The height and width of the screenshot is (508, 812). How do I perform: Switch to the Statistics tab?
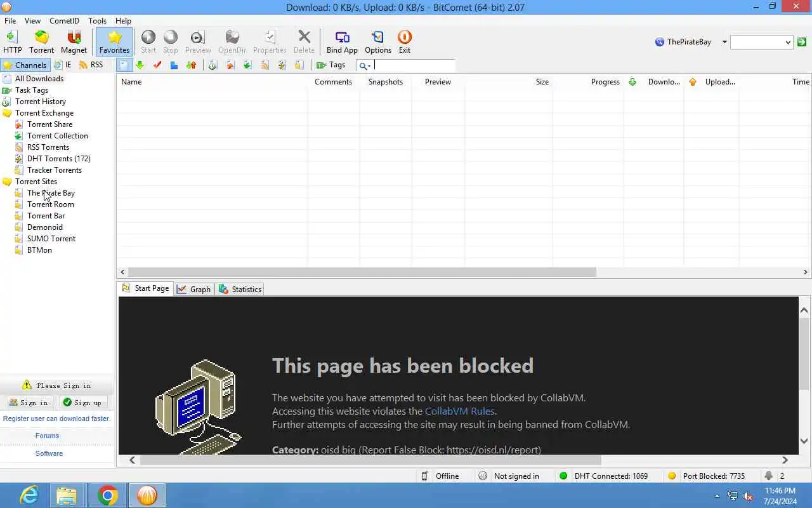click(x=240, y=289)
